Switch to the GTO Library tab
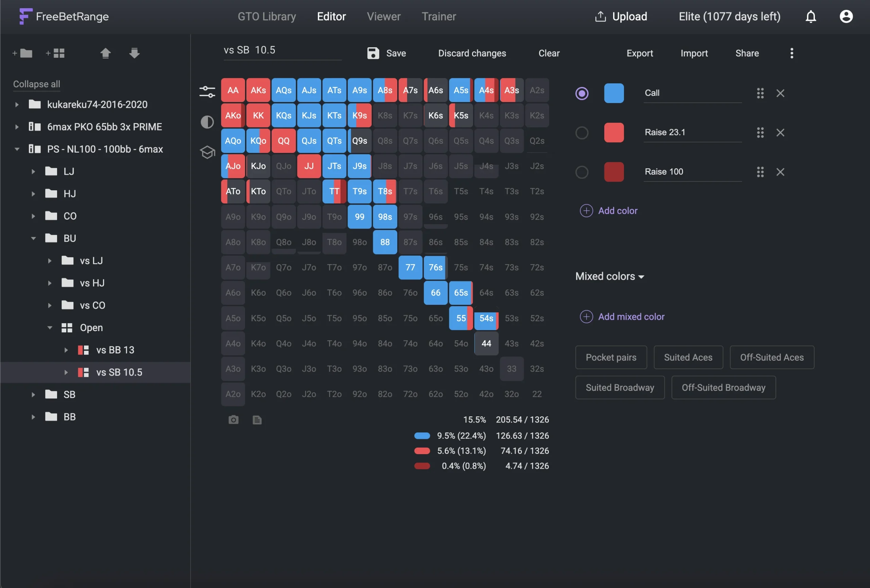This screenshot has width=870, height=588. coord(266,16)
